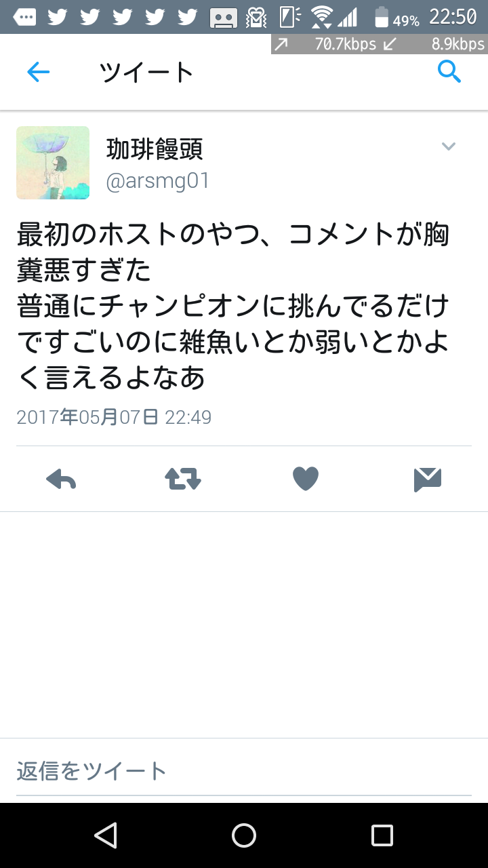The image size is (488, 868).
Task: Tap the battery 49% indicator
Action: click(x=397, y=18)
